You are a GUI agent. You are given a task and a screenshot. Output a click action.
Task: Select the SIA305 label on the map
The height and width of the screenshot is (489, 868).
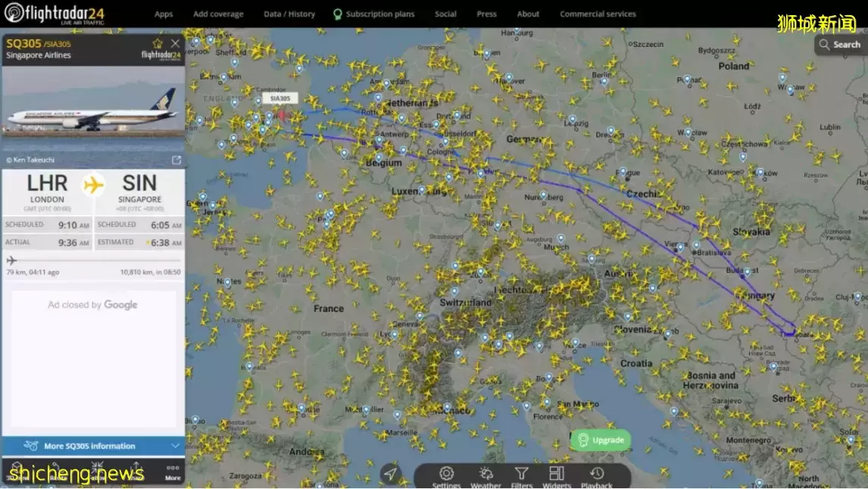(280, 98)
